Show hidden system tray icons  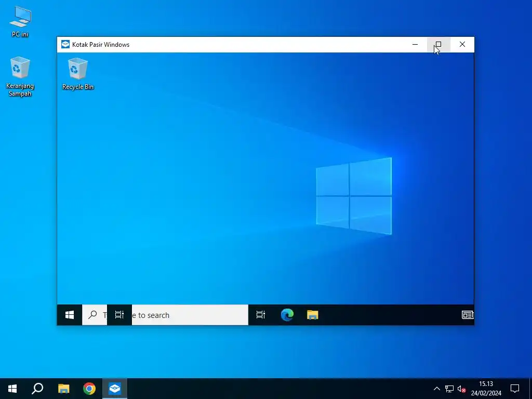[x=436, y=389]
